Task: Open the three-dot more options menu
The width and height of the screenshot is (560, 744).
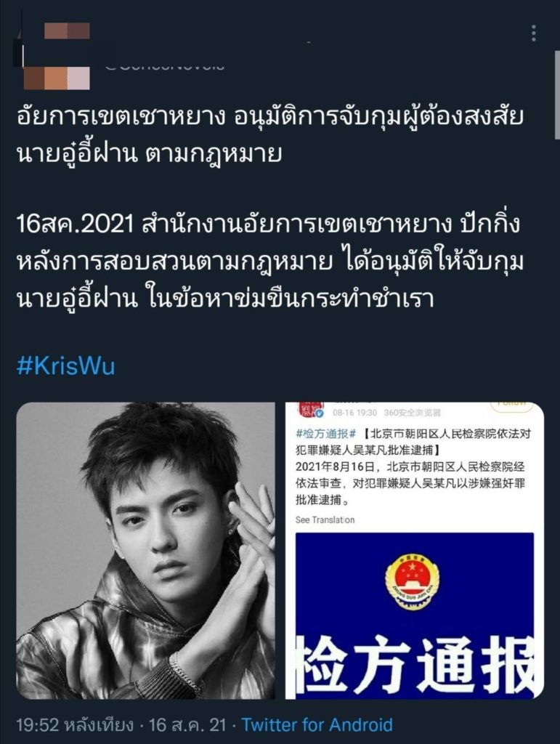Action: pyautogui.click(x=534, y=33)
